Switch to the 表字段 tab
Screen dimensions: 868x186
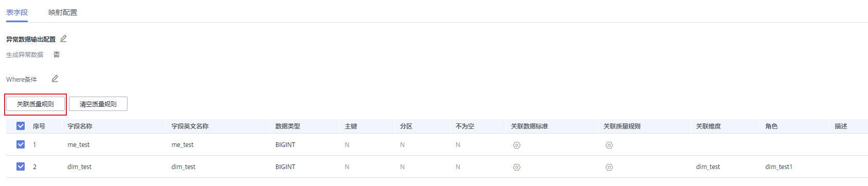[x=17, y=12]
